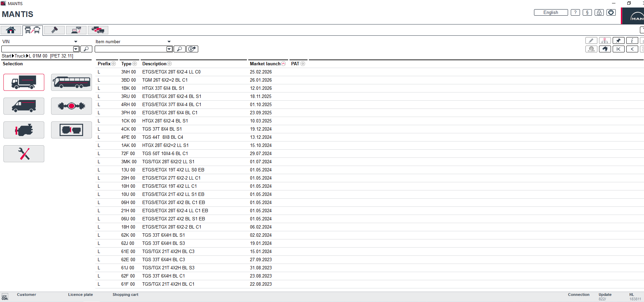The width and height of the screenshot is (644, 302).
Task: Click the Truck breadcrumb link
Action: pos(20,56)
